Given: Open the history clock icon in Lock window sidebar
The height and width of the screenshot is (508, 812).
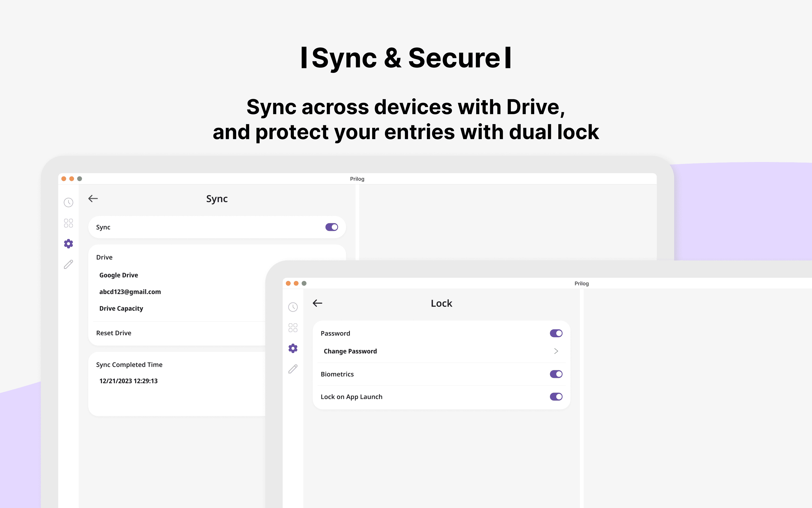Looking at the screenshot, I should pos(293,307).
